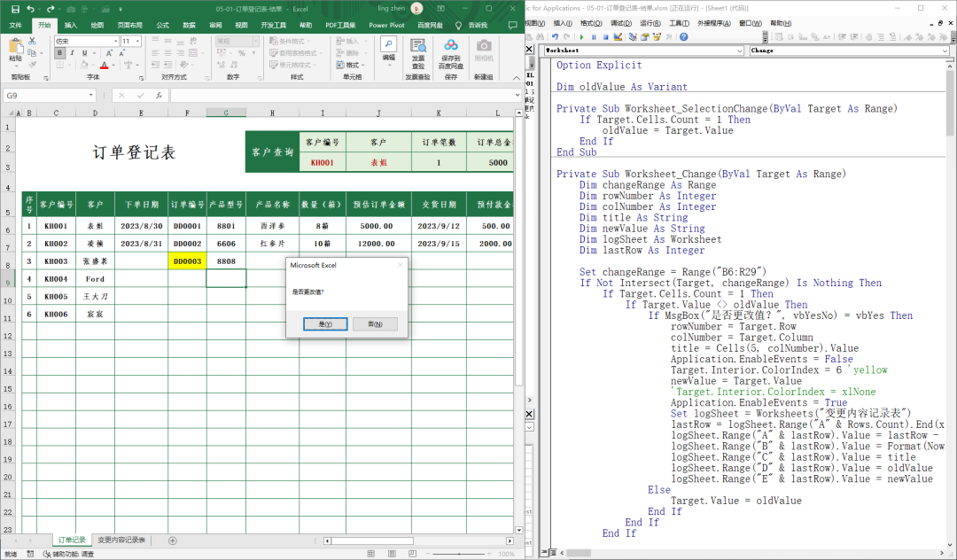Screen dimensions: 957x560
Task: Click the insert function fx icon
Action: [x=159, y=95]
